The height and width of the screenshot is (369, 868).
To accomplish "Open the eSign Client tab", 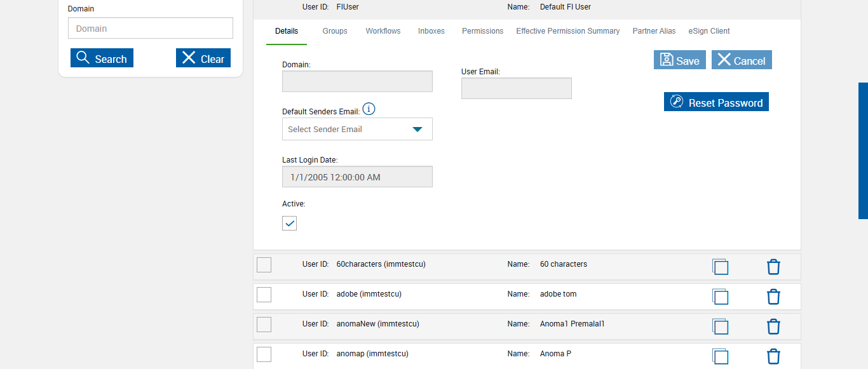I will 709,31.
